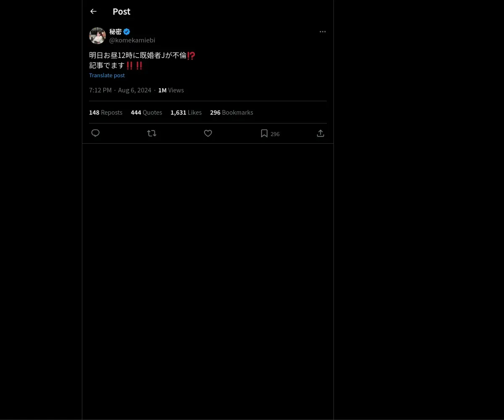Viewport: 504px width, 420px height.
Task: Open the share upload icon
Action: (x=320, y=133)
